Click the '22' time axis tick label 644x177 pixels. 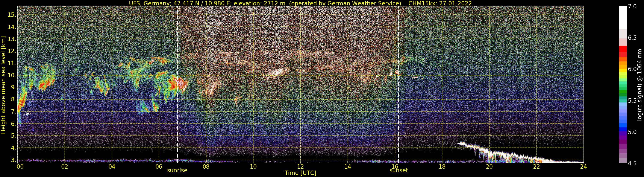(536, 166)
